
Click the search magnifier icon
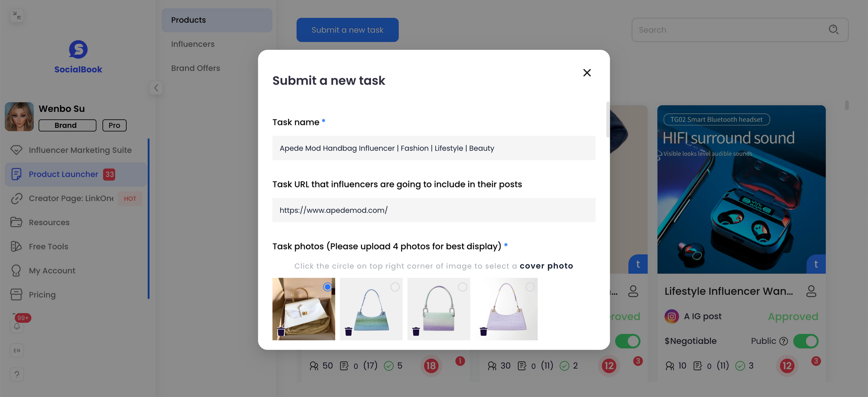pyautogui.click(x=833, y=30)
